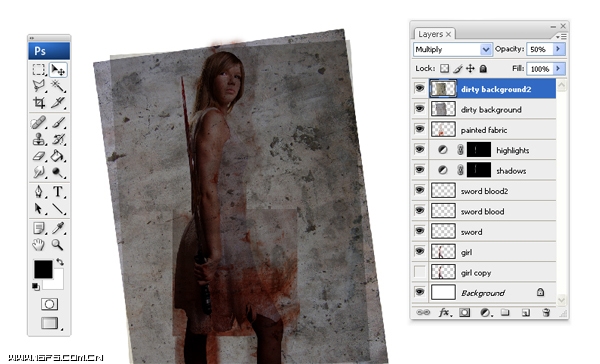Viewport: 600px width, 364px height.
Task: Select the Clone Stamp tool
Action: pyautogui.click(x=39, y=139)
